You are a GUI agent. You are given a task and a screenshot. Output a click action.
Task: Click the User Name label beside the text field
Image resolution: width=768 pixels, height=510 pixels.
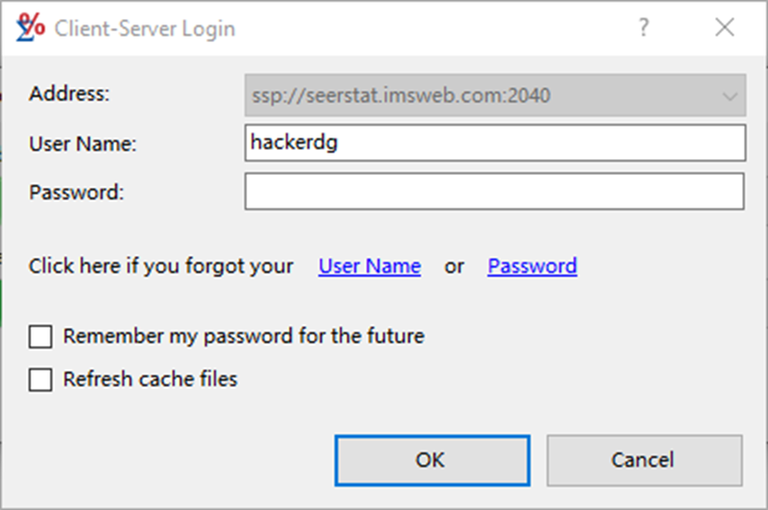83,144
